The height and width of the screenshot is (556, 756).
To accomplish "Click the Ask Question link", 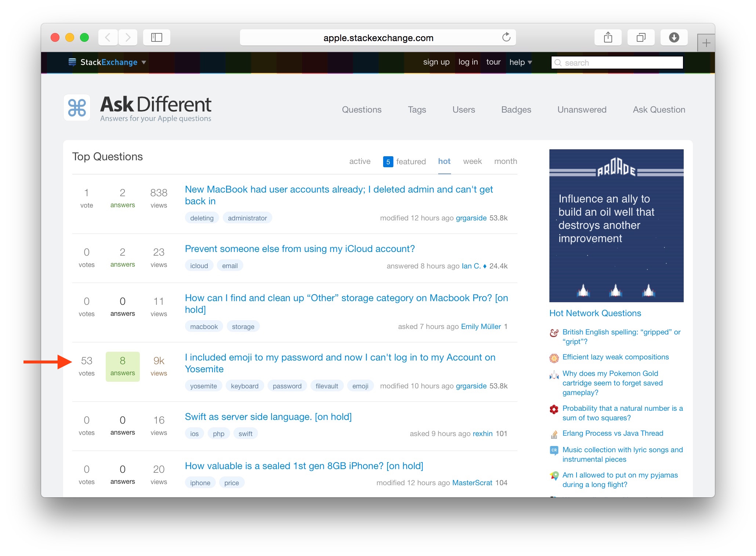I will [x=659, y=110].
